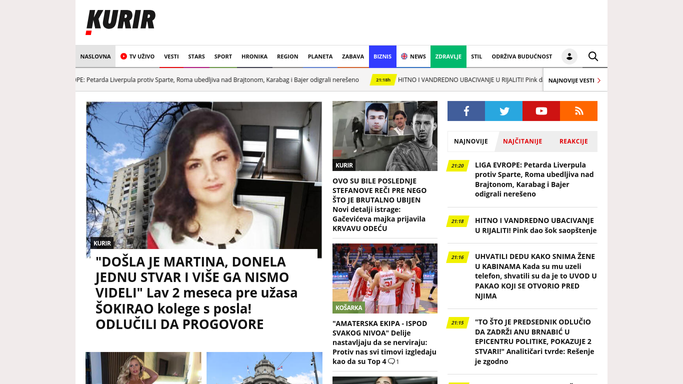The image size is (683, 384).
Task: Open the Martina main story headline
Action: pyautogui.click(x=197, y=293)
